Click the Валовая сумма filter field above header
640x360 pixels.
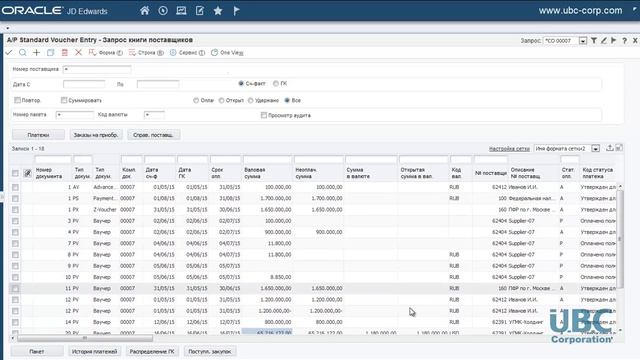click(x=268, y=159)
